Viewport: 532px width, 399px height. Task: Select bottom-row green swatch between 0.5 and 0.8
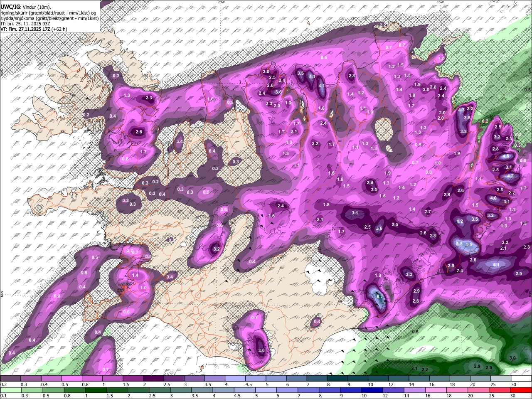[x=53, y=390]
